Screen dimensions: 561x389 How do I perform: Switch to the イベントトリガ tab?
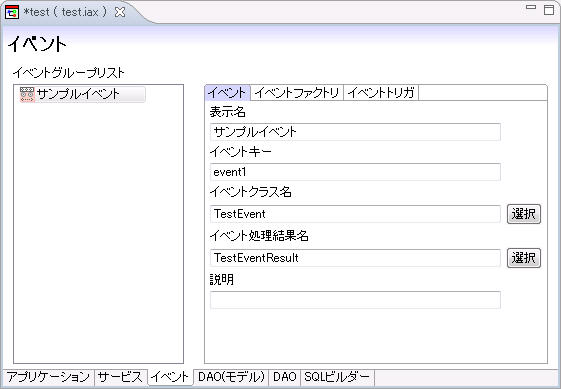tap(381, 93)
